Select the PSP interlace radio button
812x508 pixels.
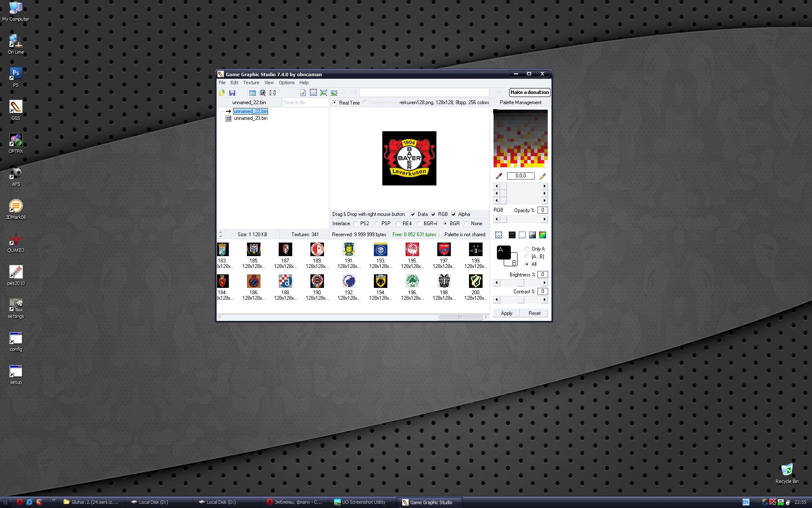[x=377, y=224]
